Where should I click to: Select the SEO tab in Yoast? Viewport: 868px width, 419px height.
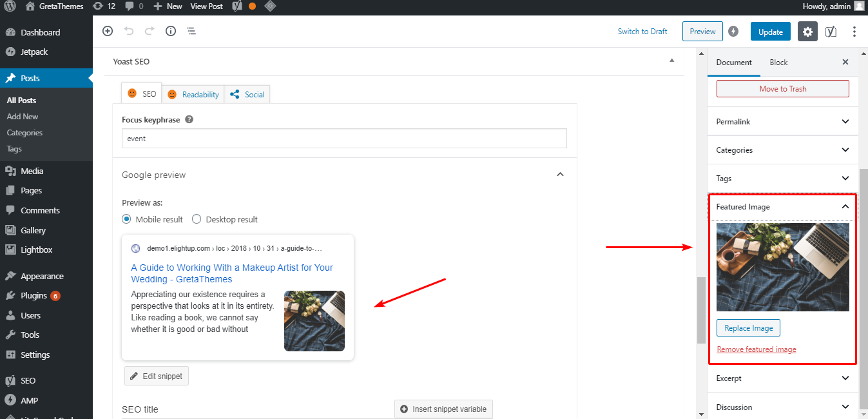click(x=142, y=93)
